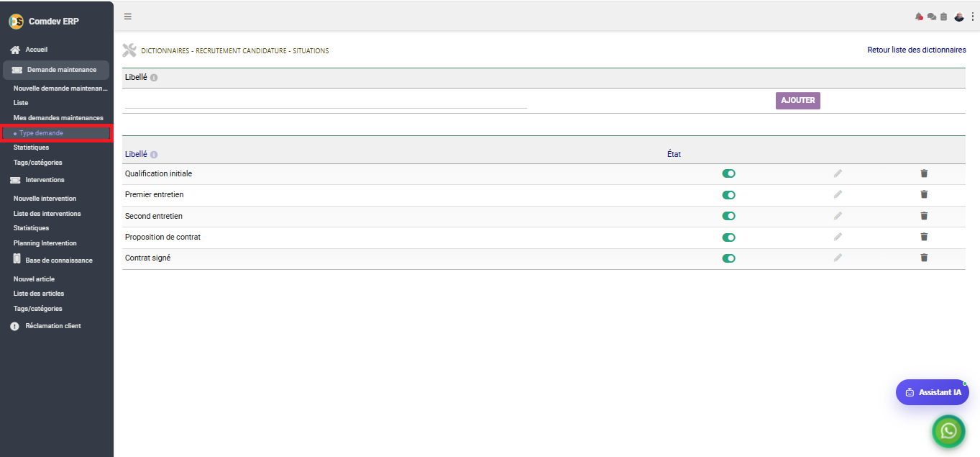Open the clipboard tasks icon
The width and height of the screenshot is (980, 457).
pyautogui.click(x=944, y=17)
